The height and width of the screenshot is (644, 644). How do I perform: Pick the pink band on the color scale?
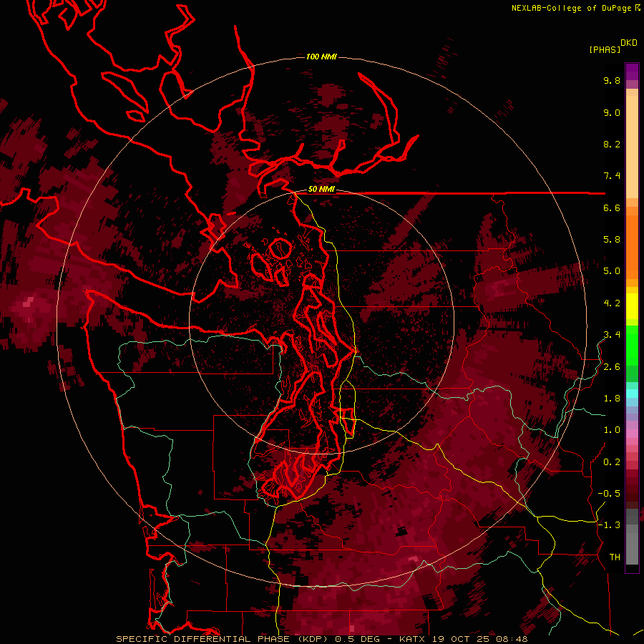pyautogui.click(x=632, y=434)
